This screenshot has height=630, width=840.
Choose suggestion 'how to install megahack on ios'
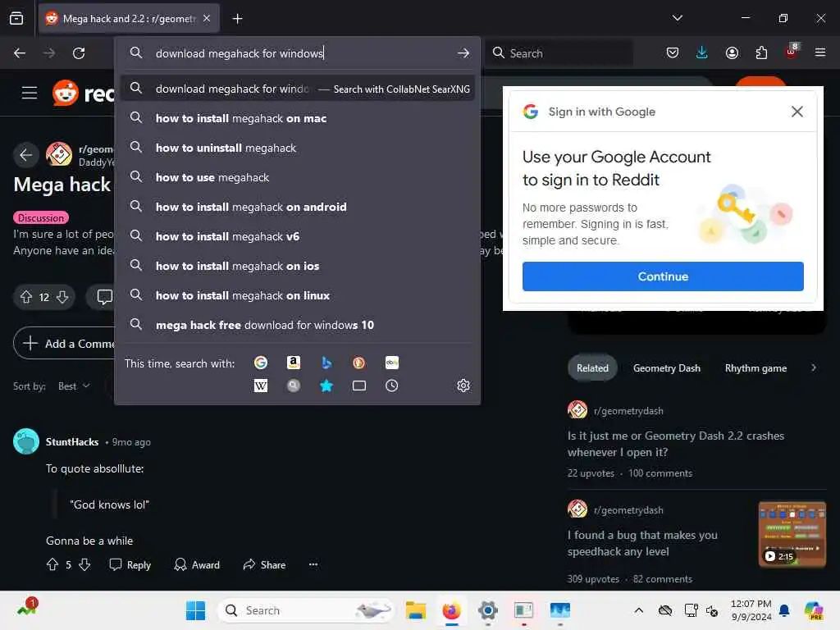(x=297, y=266)
